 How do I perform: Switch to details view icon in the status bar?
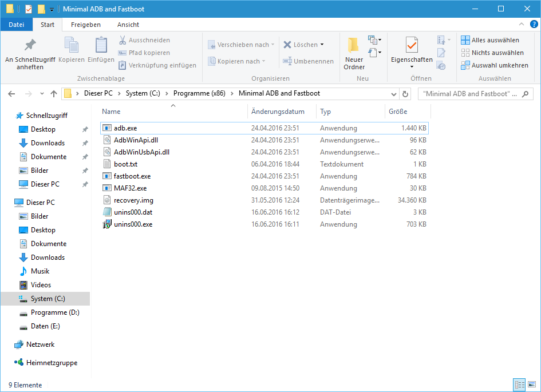519,385
